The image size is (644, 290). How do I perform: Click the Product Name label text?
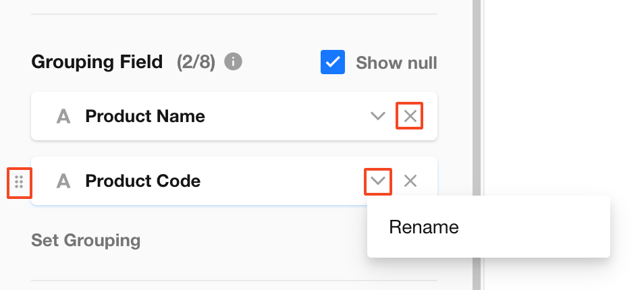(145, 117)
